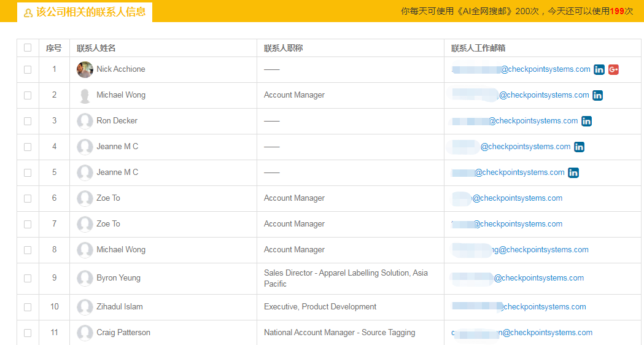The image size is (644, 345).
Task: Open Byron Yeung's email link
Action: tap(518, 278)
